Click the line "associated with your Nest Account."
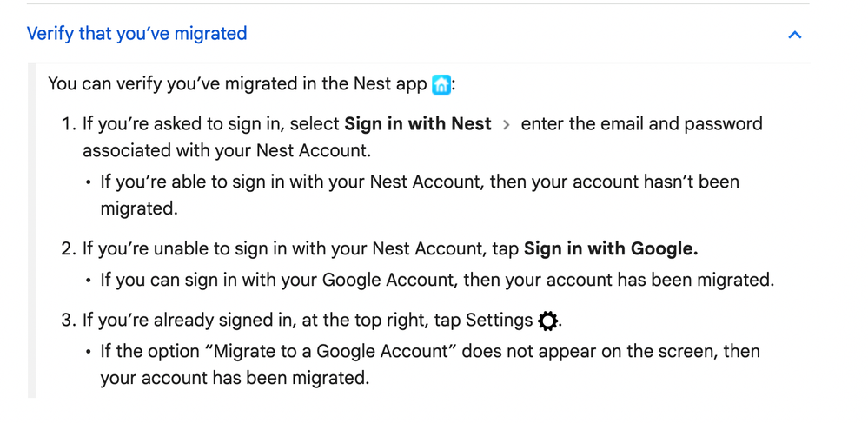This screenshot has height=423, width=868. (x=226, y=150)
